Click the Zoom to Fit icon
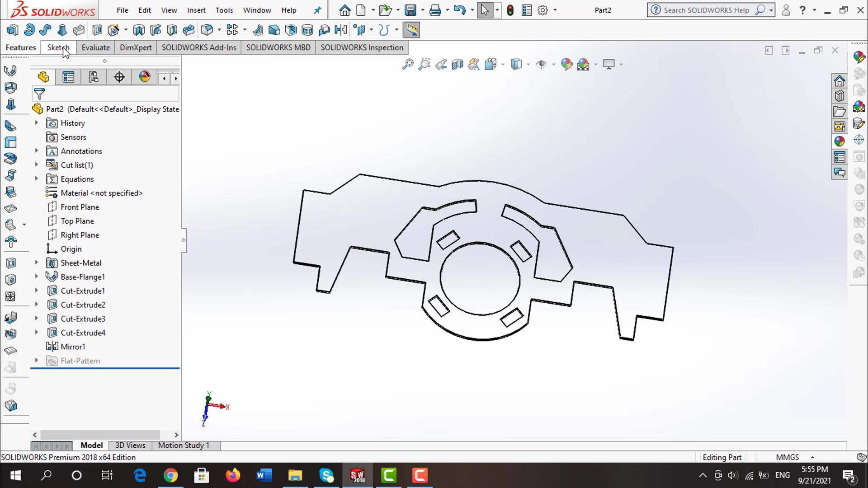868x488 pixels. click(407, 64)
